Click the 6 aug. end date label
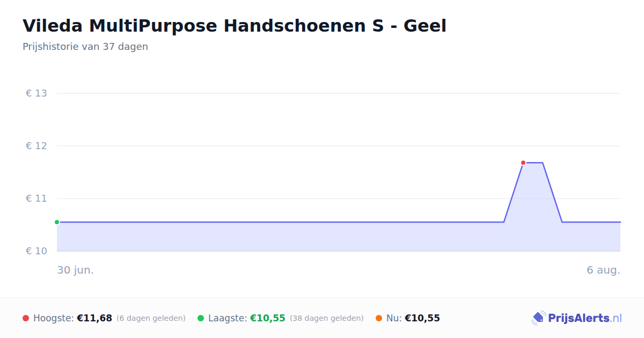This screenshot has height=338, width=644. (x=603, y=270)
